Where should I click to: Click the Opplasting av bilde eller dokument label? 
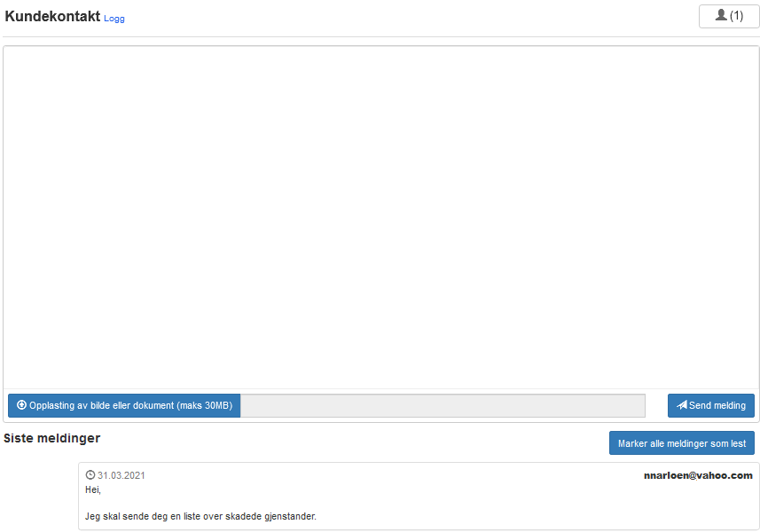[101, 405]
